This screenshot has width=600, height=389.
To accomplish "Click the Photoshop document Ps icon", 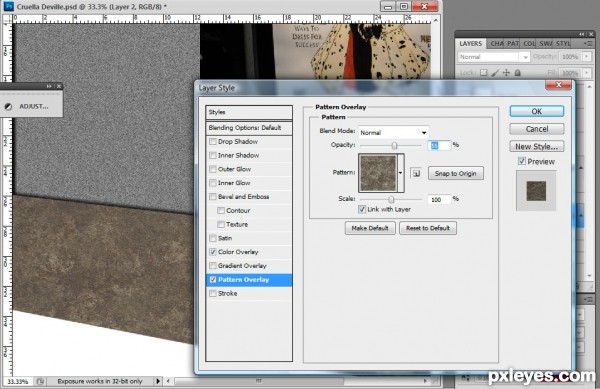I will [x=8, y=6].
